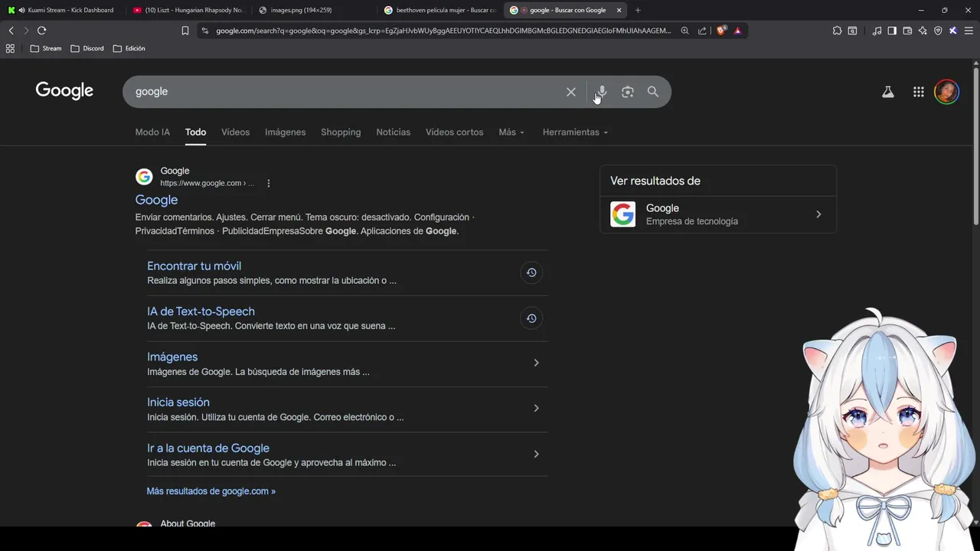Expand the Inicia sesión sitelink chevron

pos(536,409)
